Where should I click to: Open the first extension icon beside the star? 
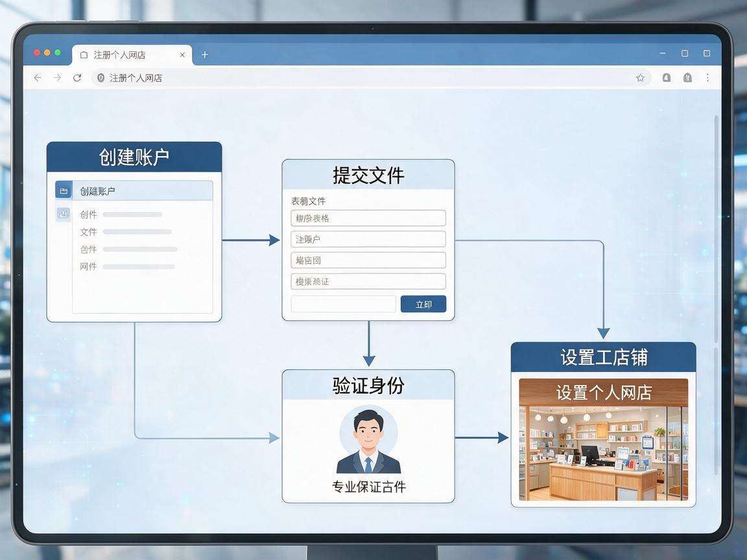(667, 78)
